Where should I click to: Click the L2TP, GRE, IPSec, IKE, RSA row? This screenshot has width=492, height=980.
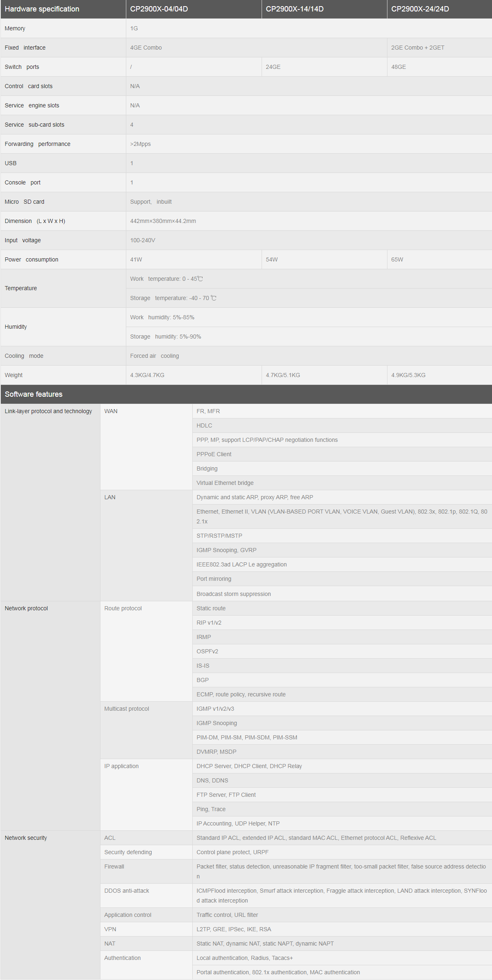(342, 929)
